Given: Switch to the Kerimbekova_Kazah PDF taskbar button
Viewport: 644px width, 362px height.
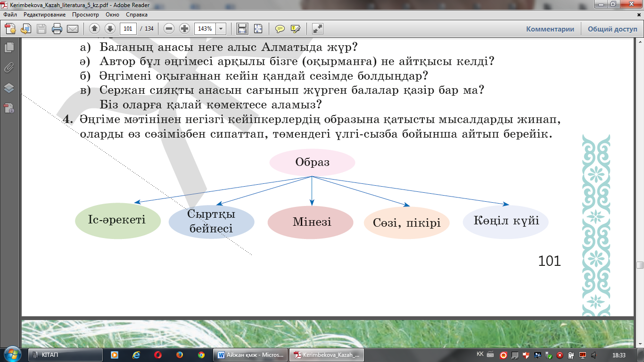Looking at the screenshot, I should pos(326,354).
